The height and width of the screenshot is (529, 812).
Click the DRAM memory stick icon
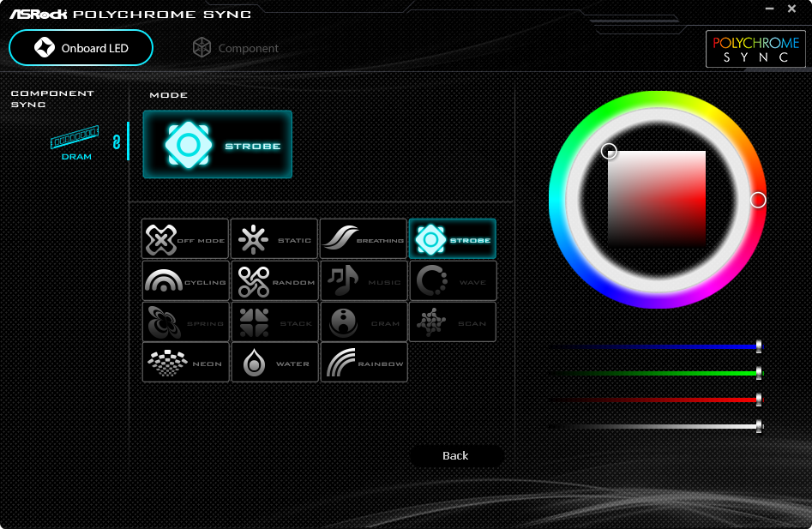[75, 136]
